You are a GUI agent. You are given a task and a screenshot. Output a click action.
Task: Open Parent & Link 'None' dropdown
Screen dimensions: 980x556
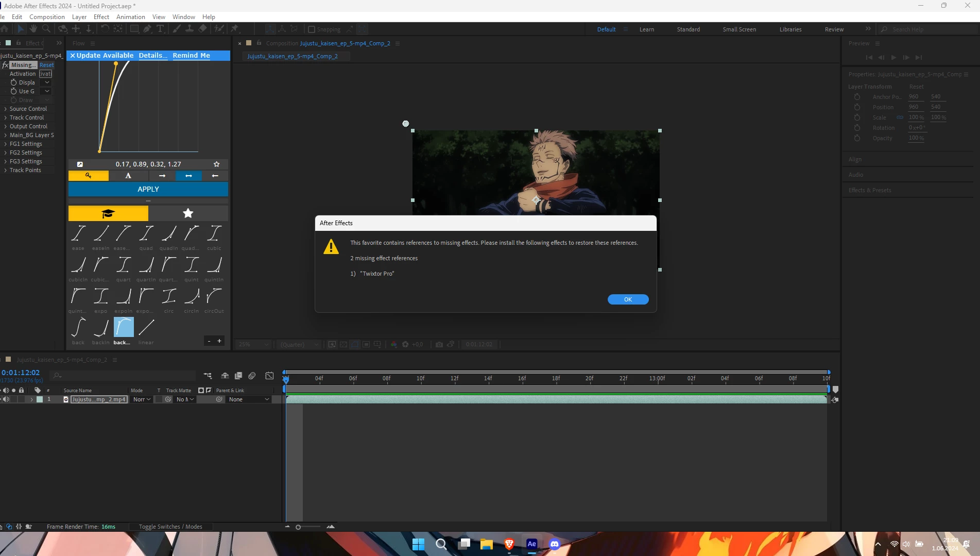click(249, 399)
